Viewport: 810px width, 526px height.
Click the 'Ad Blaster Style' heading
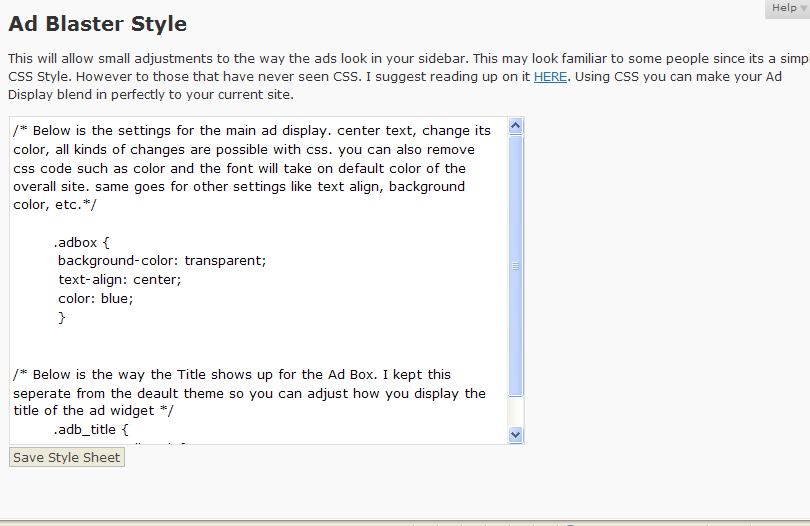[x=97, y=24]
